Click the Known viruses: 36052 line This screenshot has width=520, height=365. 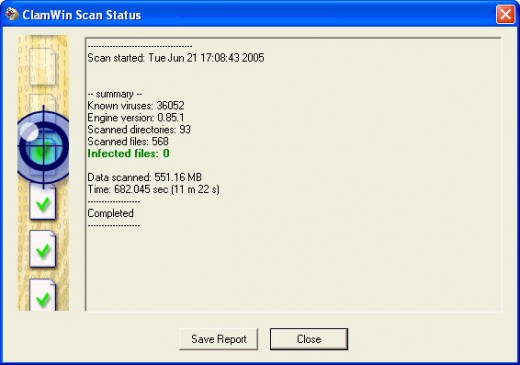tap(136, 106)
